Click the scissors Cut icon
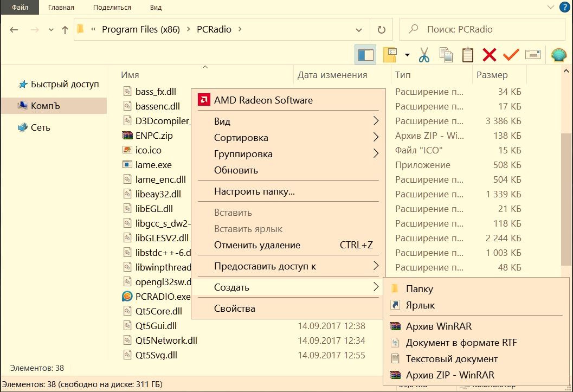 pyautogui.click(x=424, y=55)
